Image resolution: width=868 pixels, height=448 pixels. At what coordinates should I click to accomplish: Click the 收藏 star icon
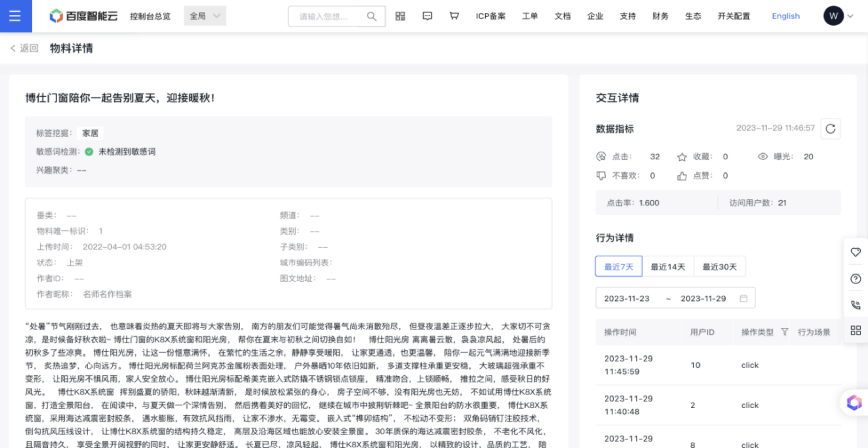click(682, 157)
